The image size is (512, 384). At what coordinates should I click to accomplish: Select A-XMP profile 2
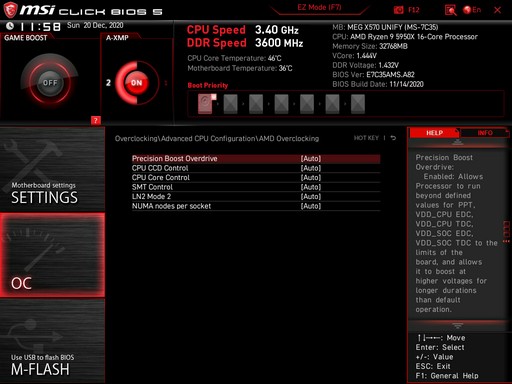coord(108,83)
